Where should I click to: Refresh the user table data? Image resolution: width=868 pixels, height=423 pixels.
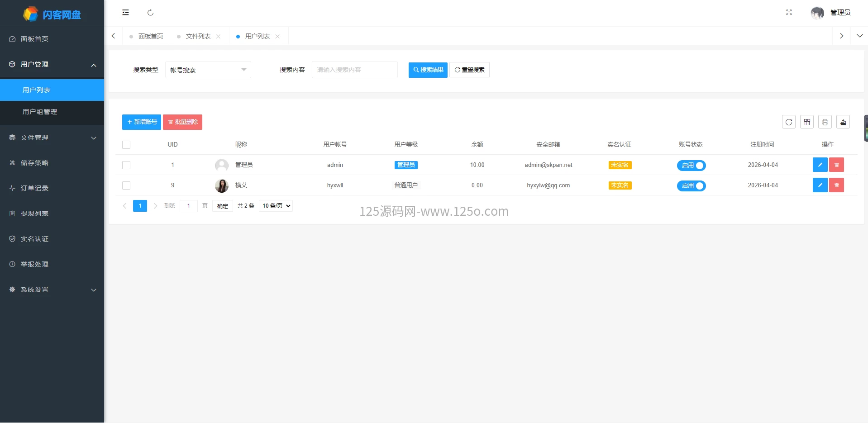[x=788, y=122]
